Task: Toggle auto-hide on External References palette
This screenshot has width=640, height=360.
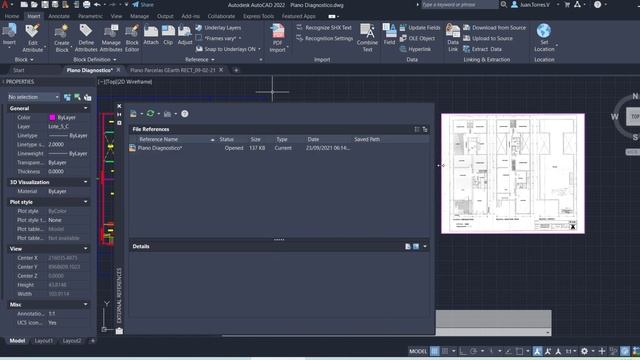Action: 119,115
